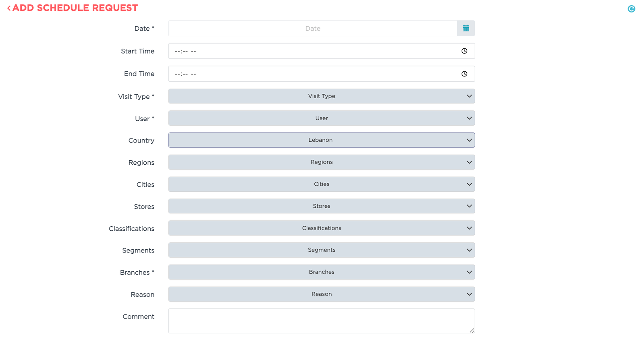Image resolution: width=644 pixels, height=337 pixels.
Task: Click the back arrow next to Add Schedule Request
Action: click(x=9, y=8)
